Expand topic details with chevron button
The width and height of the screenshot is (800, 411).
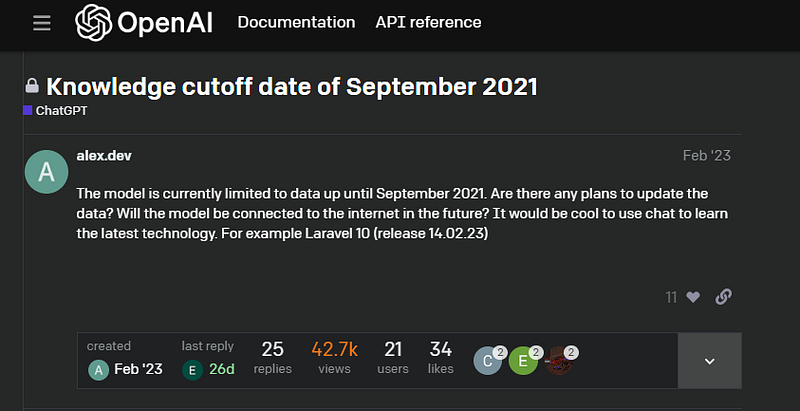point(710,361)
